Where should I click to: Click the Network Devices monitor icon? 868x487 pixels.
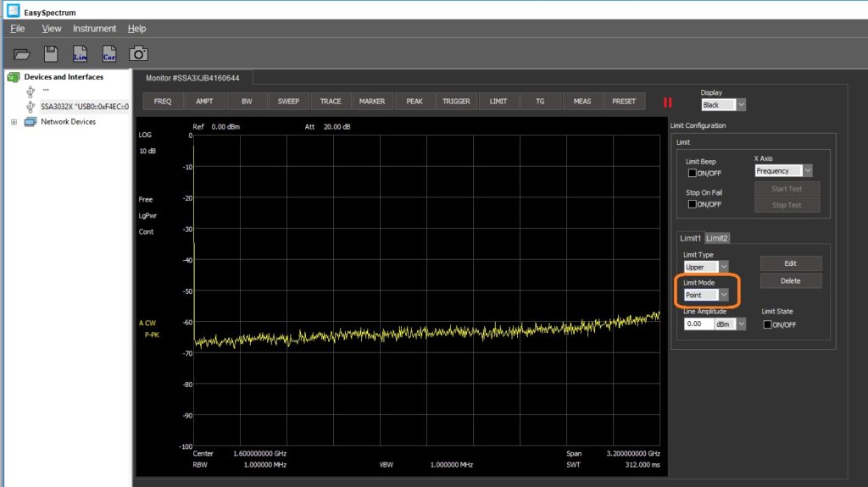click(31, 122)
